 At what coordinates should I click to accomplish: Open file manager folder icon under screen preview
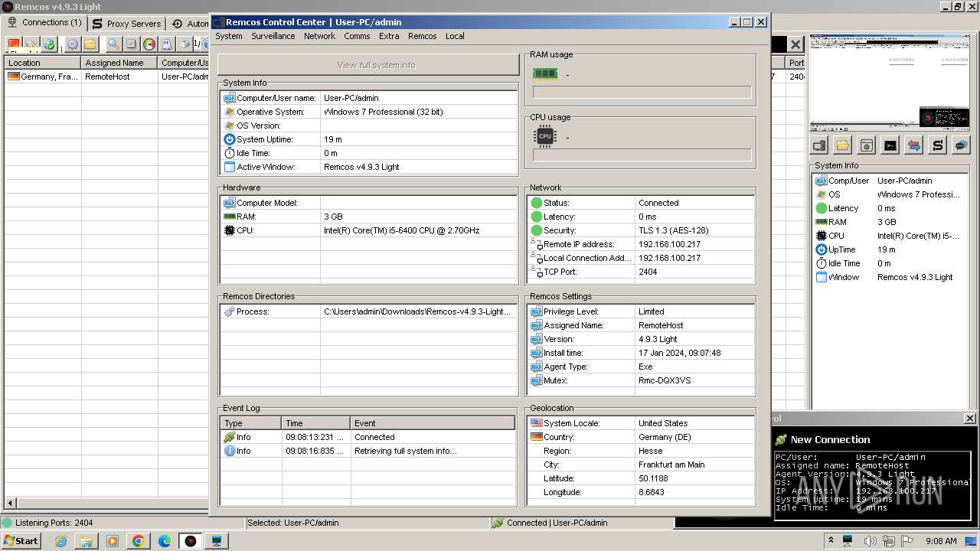pos(843,145)
